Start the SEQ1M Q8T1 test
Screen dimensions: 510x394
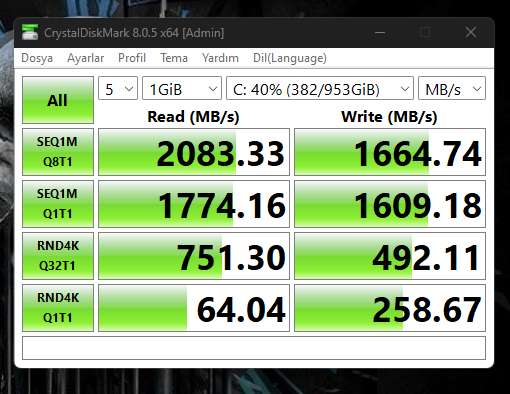click(x=58, y=152)
